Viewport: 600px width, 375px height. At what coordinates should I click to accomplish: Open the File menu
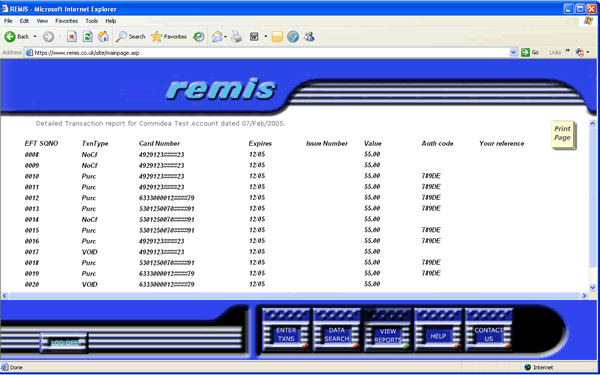(x=8, y=21)
